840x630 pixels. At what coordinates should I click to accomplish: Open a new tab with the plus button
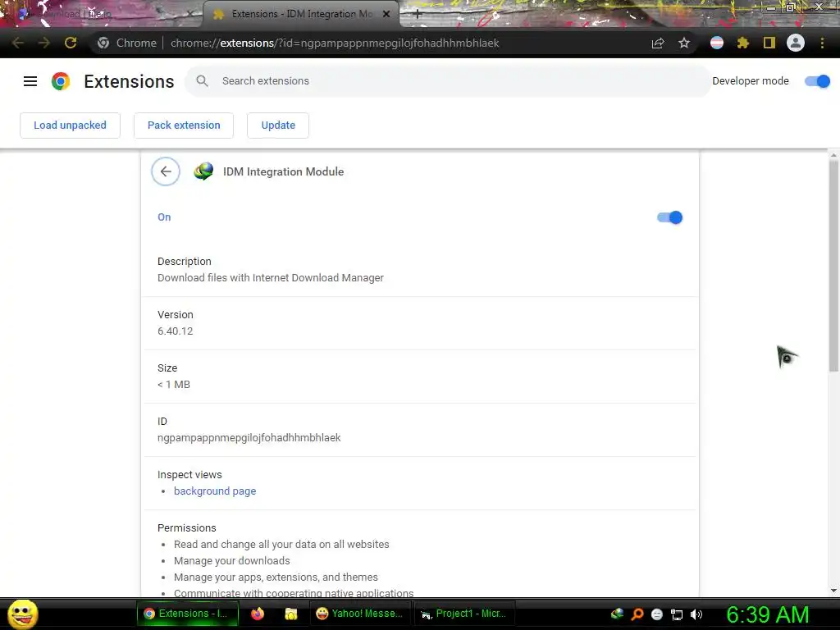[418, 15]
